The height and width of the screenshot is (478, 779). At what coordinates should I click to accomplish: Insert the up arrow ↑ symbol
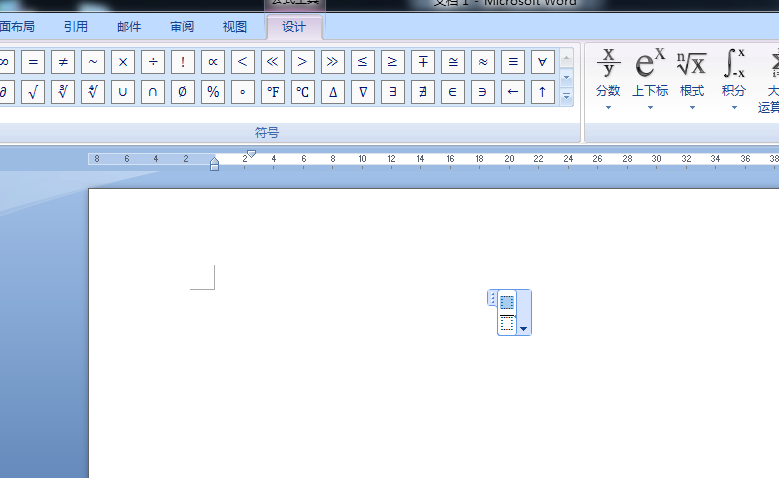coord(543,92)
